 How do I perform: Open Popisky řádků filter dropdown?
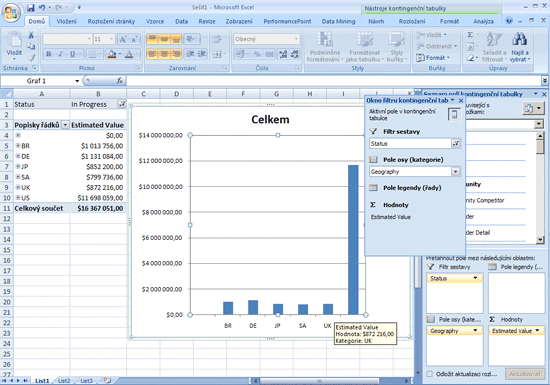click(x=65, y=125)
